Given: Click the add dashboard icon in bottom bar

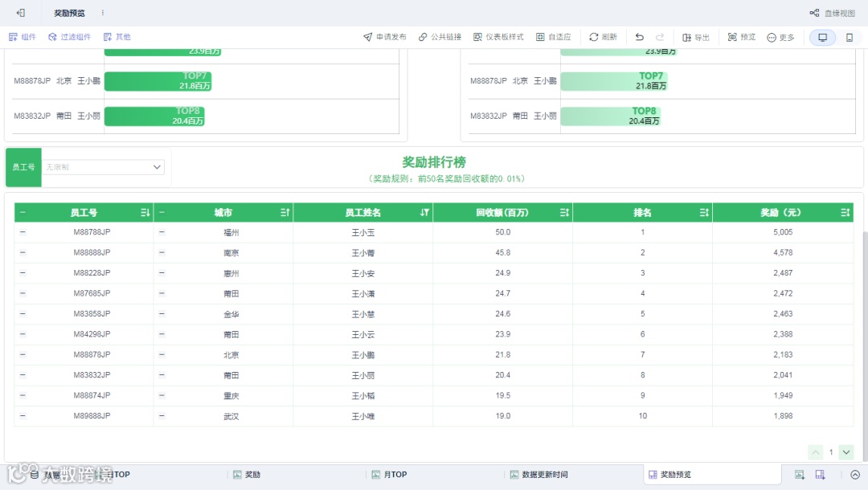Looking at the screenshot, I should [820, 475].
